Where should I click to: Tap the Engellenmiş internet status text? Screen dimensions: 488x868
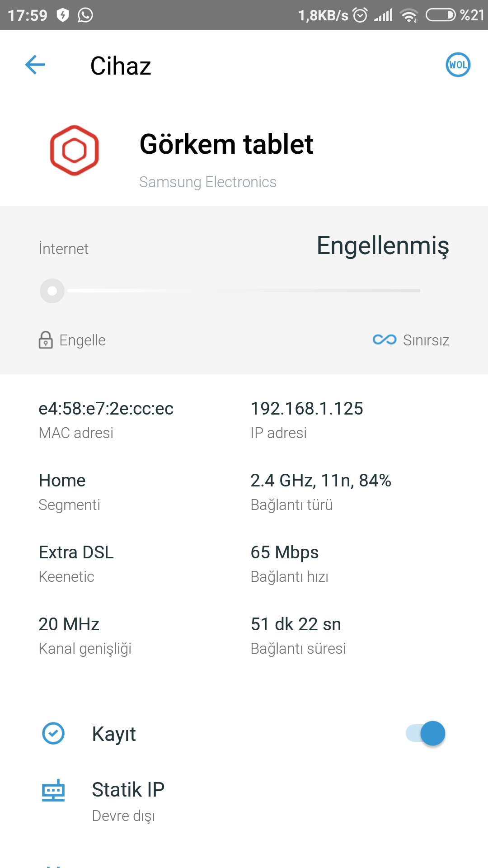coord(383,246)
